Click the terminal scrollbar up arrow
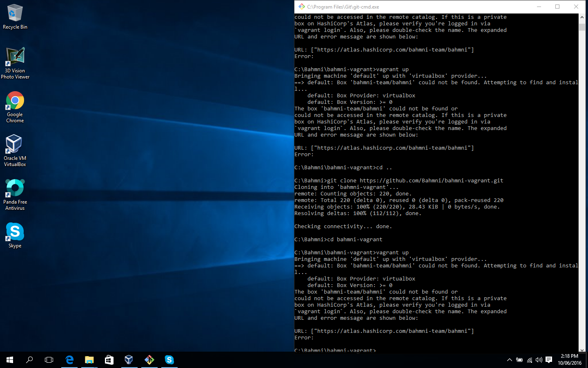Image resolution: width=588 pixels, height=368 pixels. [582, 18]
